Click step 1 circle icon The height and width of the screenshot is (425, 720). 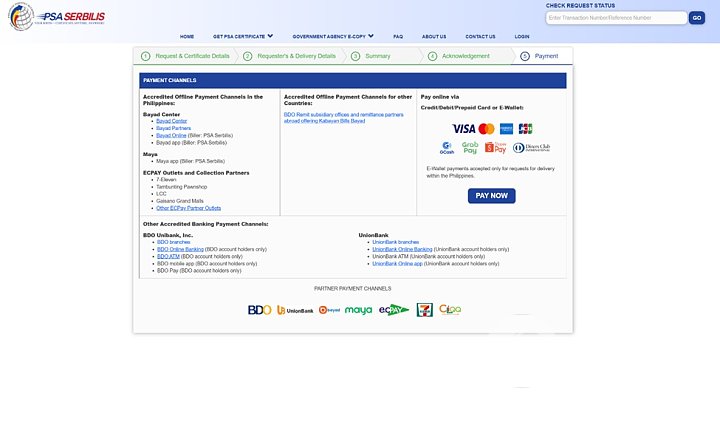pyautogui.click(x=146, y=56)
